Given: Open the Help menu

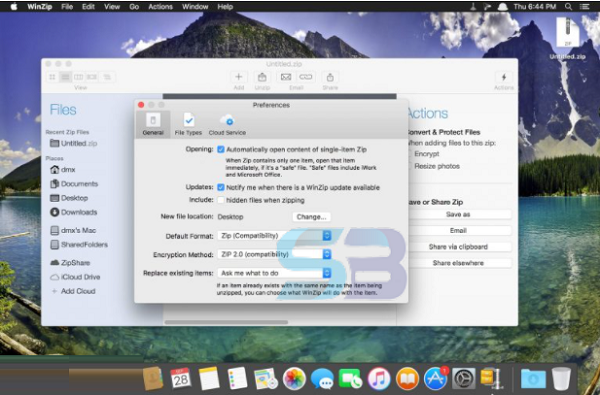Looking at the screenshot, I should point(225,7).
